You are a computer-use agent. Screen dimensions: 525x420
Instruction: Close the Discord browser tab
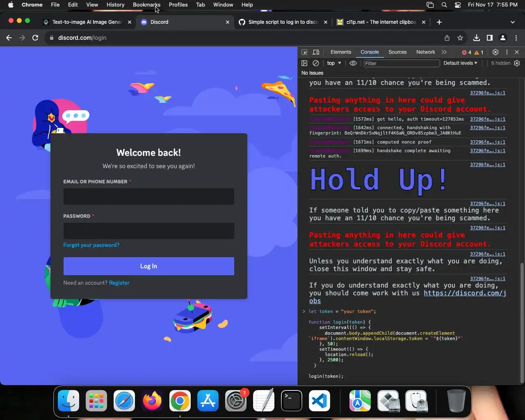228,22
